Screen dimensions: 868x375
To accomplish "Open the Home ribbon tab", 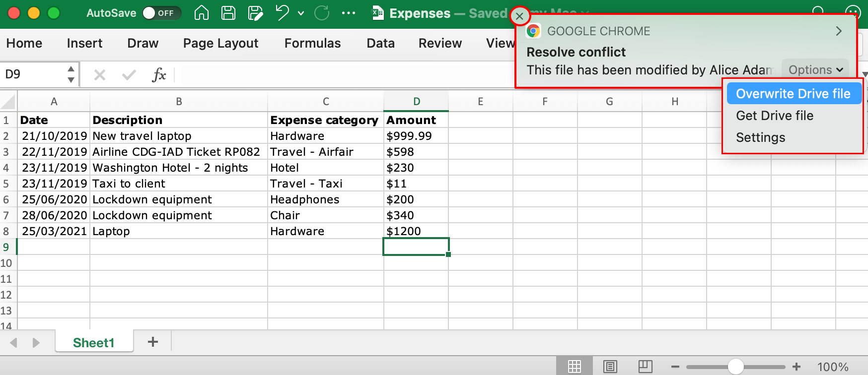I will point(24,43).
